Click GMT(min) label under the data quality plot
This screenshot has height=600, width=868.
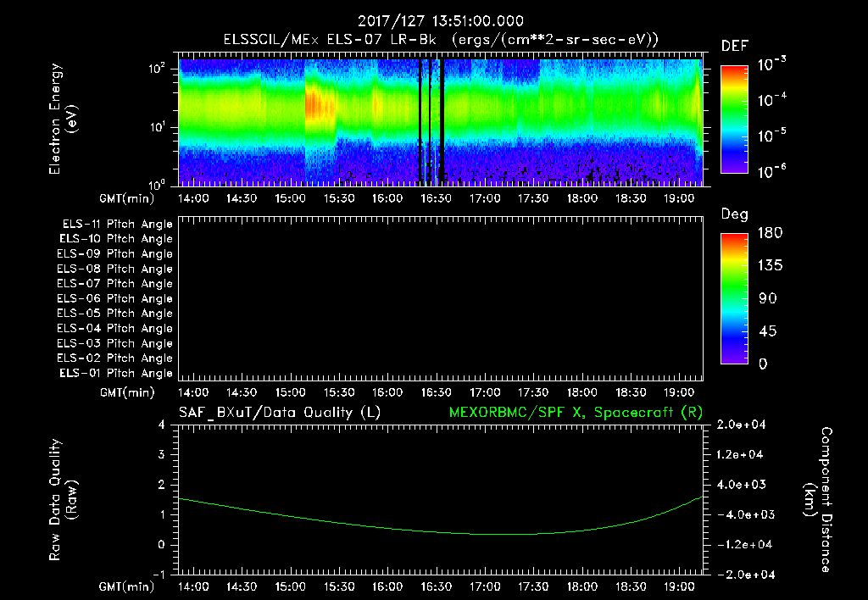[127, 586]
